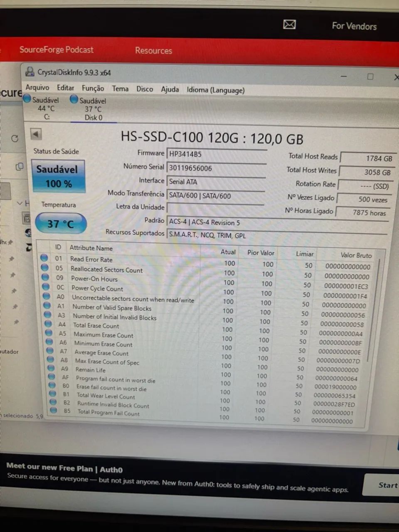
Task: Click the status circle for Read Error Rate
Action: pos(44,258)
